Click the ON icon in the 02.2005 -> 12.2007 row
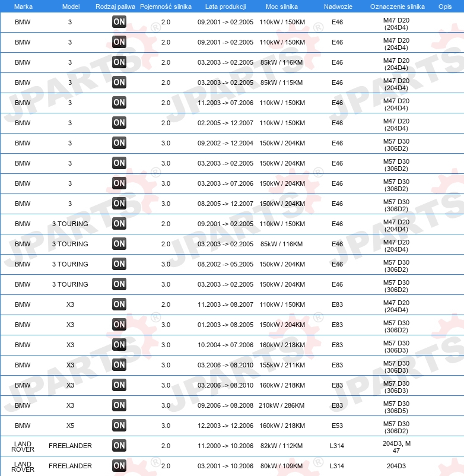The image size is (464, 476). click(x=119, y=123)
